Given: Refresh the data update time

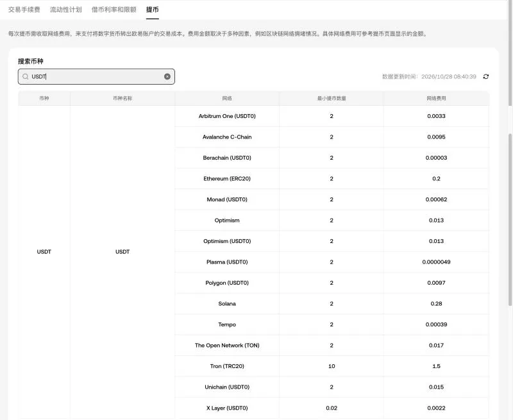Looking at the screenshot, I should pyautogui.click(x=486, y=76).
